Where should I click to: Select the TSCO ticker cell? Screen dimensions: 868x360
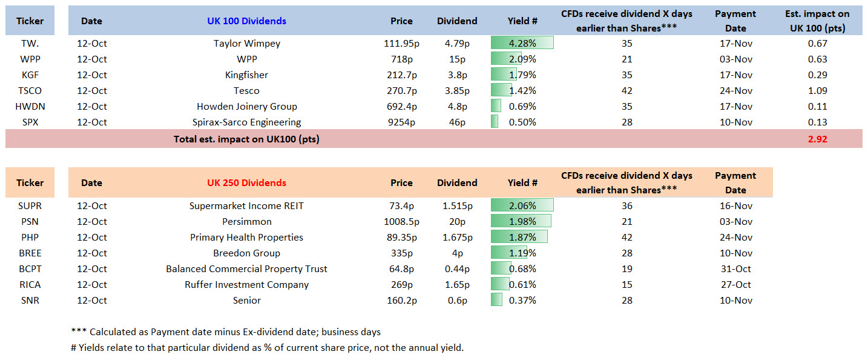(30, 91)
